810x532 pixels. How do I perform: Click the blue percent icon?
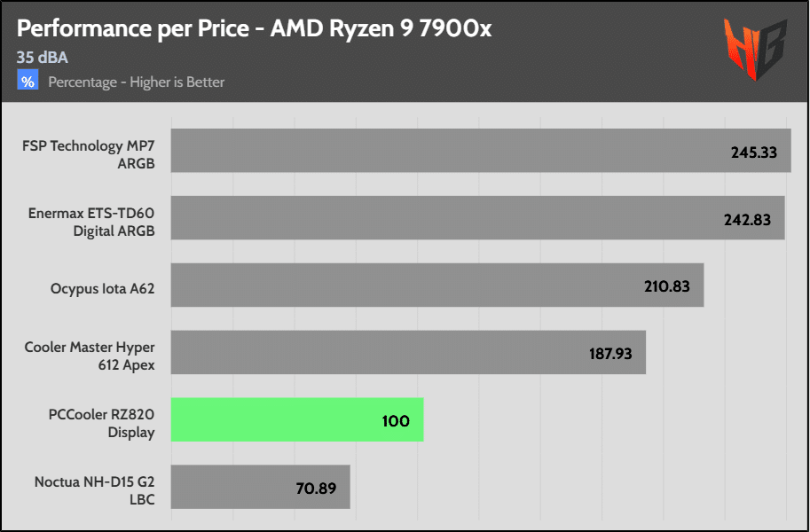[28, 82]
